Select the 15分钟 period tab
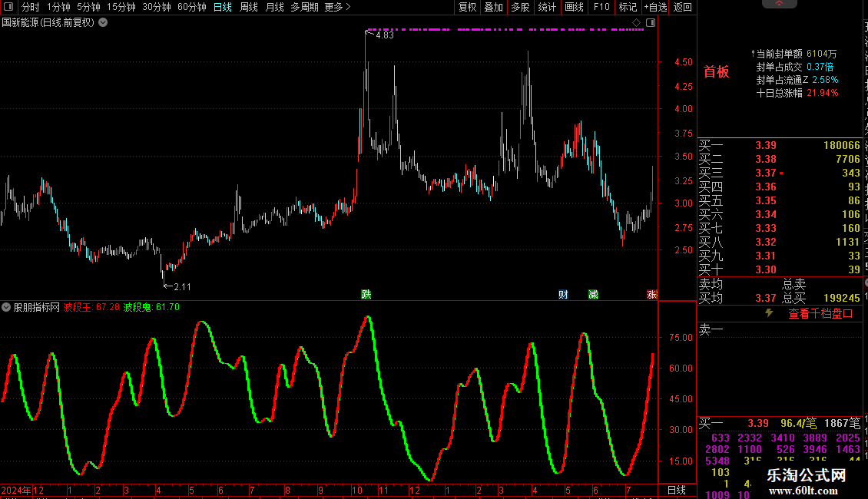 coord(121,7)
